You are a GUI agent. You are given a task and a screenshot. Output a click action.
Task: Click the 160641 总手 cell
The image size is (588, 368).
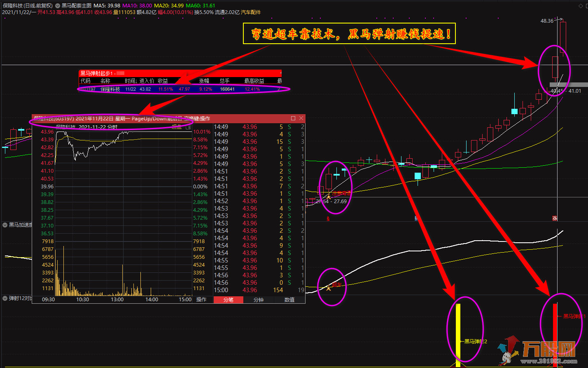tap(227, 89)
